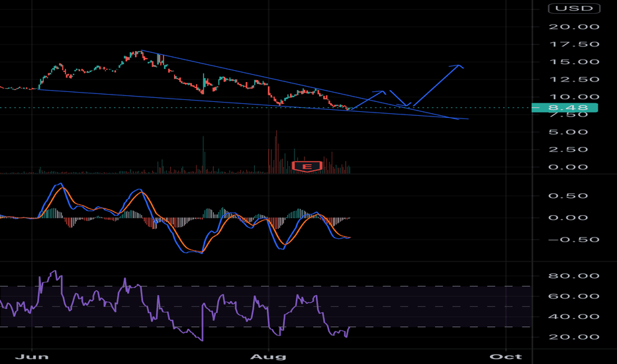
Task: Click the MACD 0.50 scale label
Action: (x=568, y=196)
